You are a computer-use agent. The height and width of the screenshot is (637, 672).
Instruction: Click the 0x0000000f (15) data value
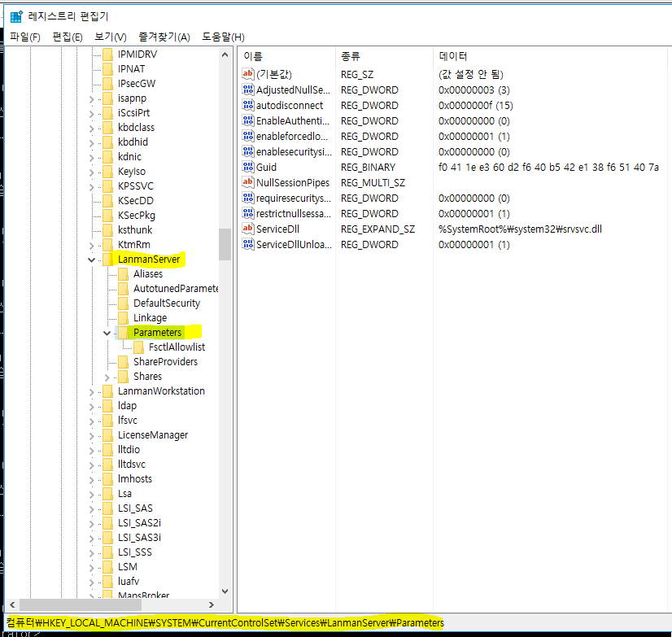[x=475, y=106]
